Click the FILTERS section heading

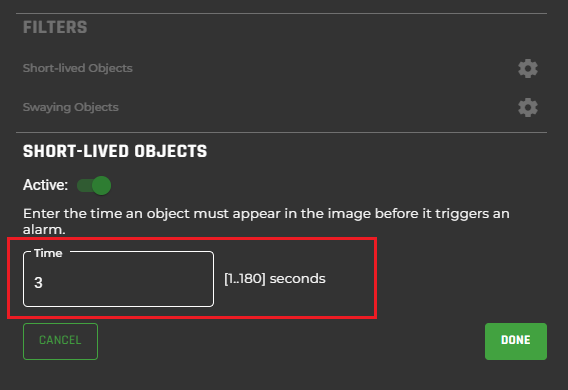pos(55,27)
